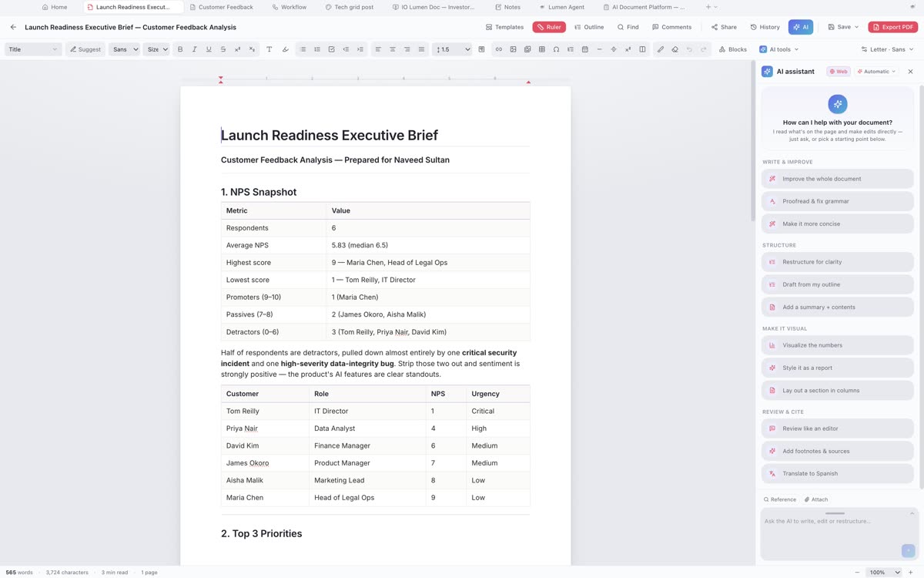Switch to the Tech grid post tab
Screen dimensions: 924x578
[x=349, y=7]
